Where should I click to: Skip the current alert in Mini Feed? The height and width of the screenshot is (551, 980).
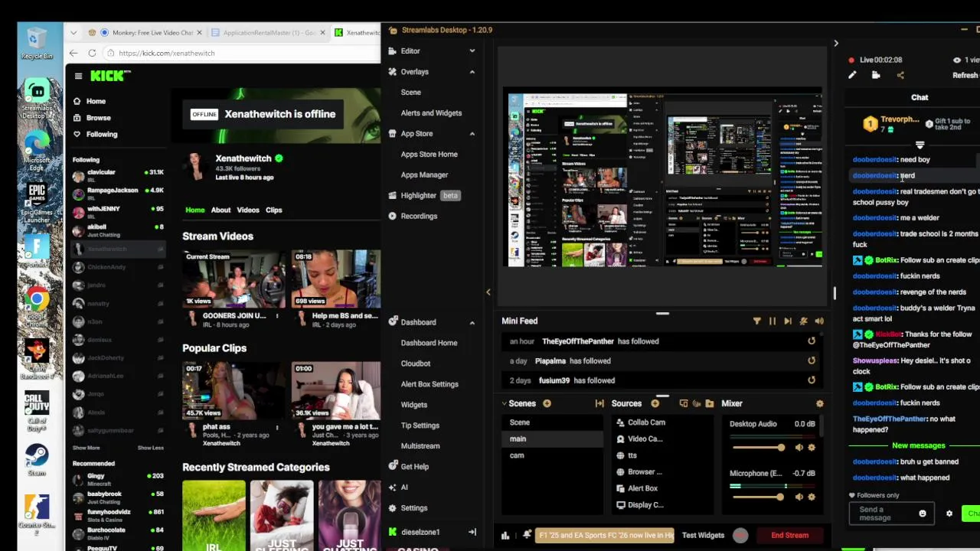tap(787, 321)
